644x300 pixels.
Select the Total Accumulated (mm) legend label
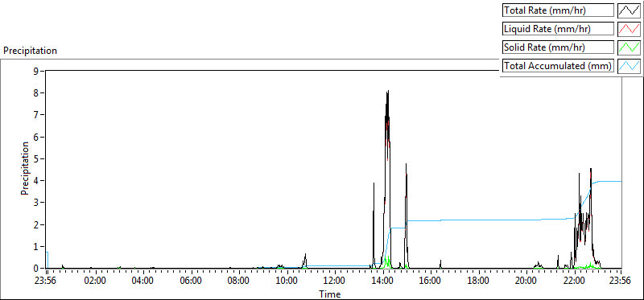[x=558, y=66]
